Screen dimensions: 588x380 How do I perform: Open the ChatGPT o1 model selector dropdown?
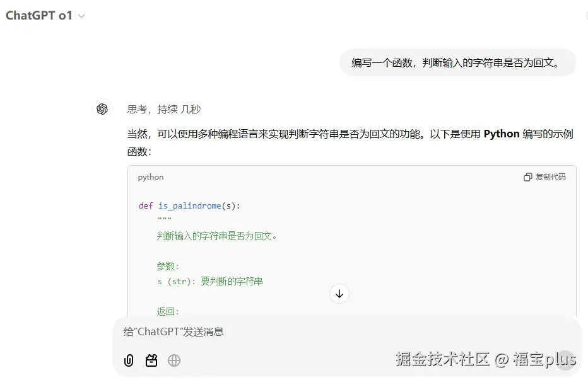point(45,15)
